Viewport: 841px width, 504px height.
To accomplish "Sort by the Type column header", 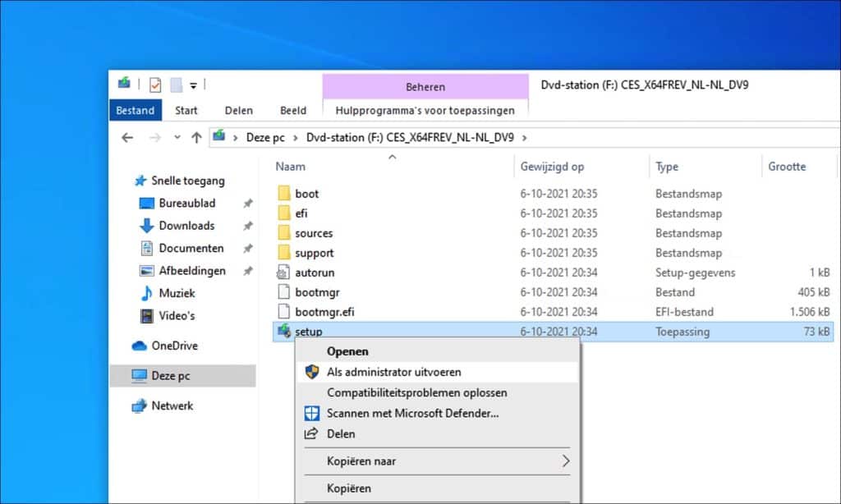I will [667, 167].
